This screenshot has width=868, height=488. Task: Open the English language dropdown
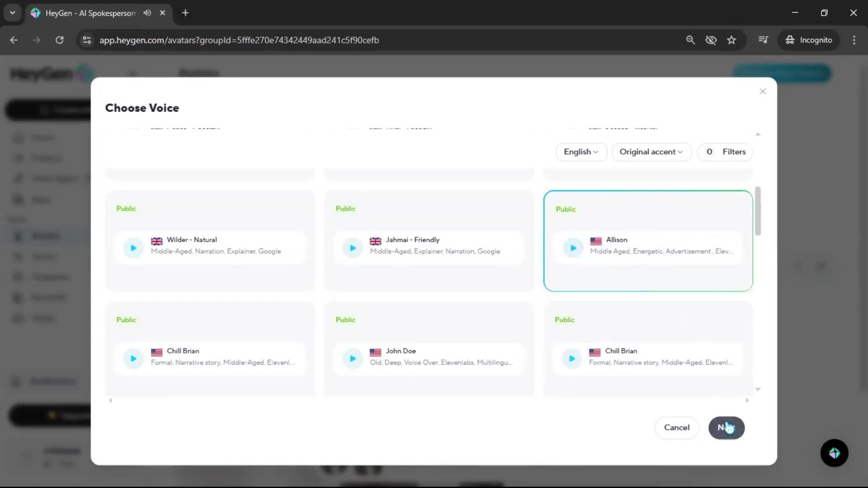(580, 152)
